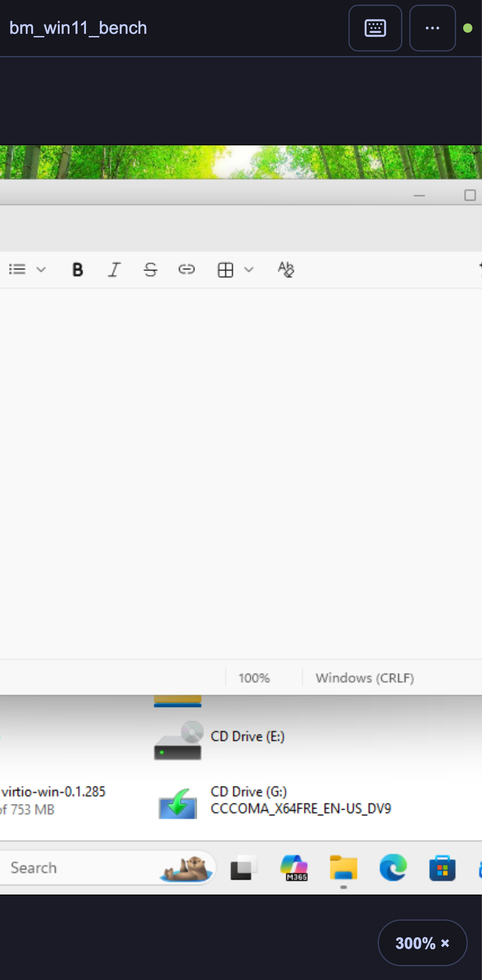Launch Microsoft Edge from the taskbar

point(393,868)
